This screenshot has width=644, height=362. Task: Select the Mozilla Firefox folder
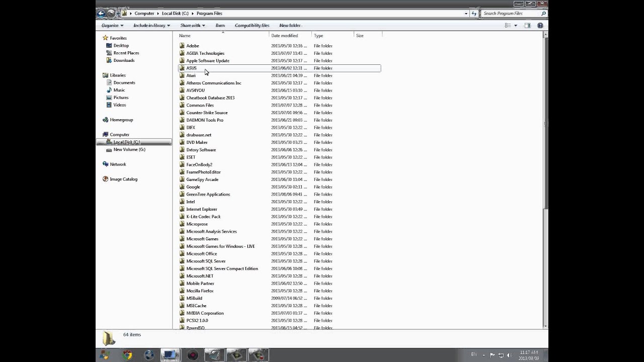point(200,291)
